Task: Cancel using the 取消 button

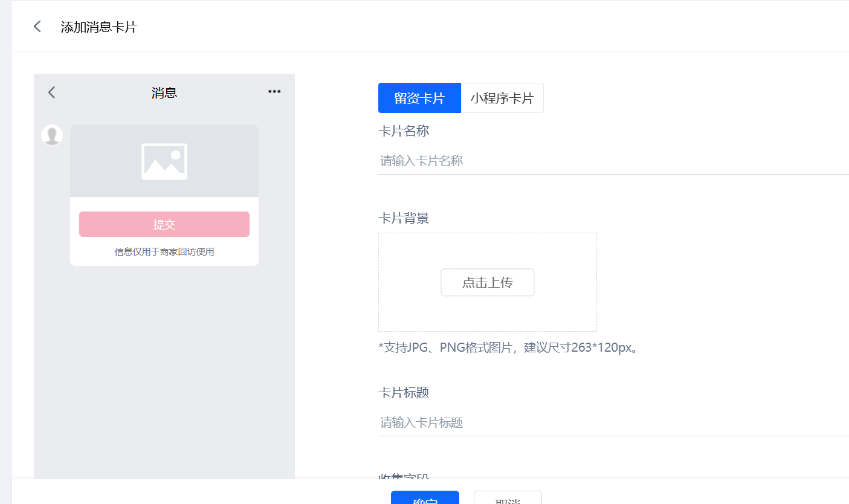Action: coord(508,499)
